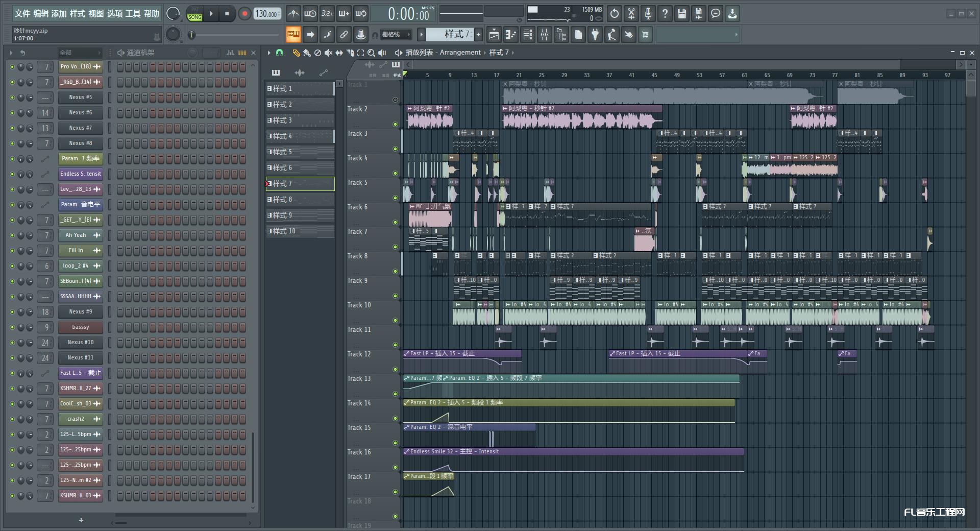This screenshot has width=980, height=531.
Task: Open the channel rack view icon
Action: click(528, 35)
